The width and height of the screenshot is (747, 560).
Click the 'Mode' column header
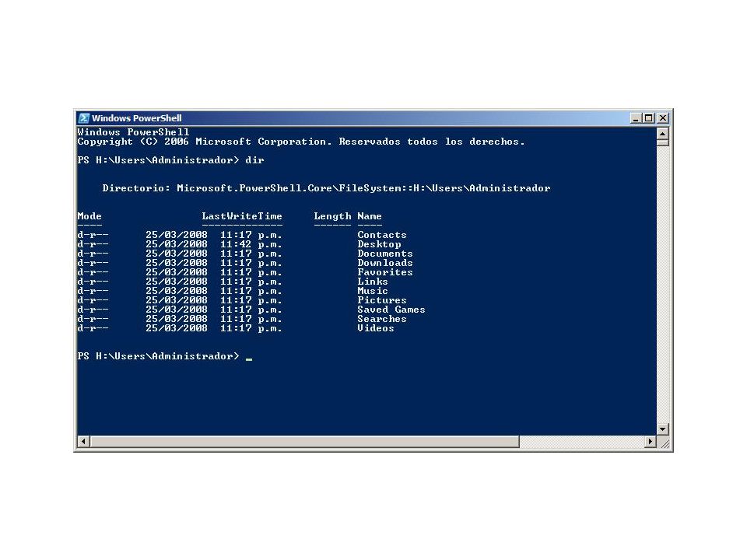point(89,216)
